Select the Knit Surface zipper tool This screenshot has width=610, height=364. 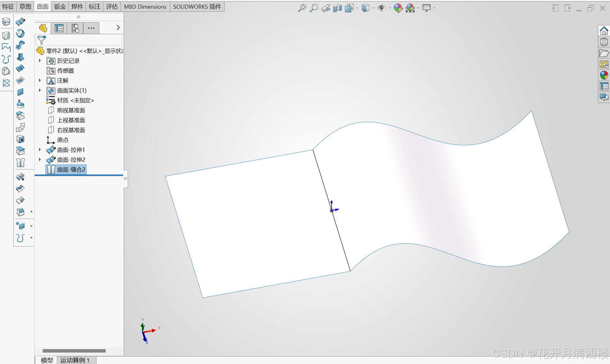coord(20,163)
